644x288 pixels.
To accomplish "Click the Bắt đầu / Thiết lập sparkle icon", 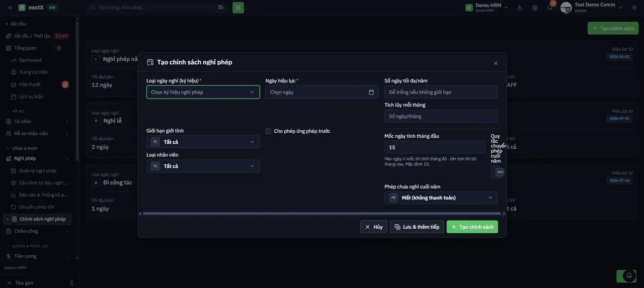I will click(x=9, y=36).
